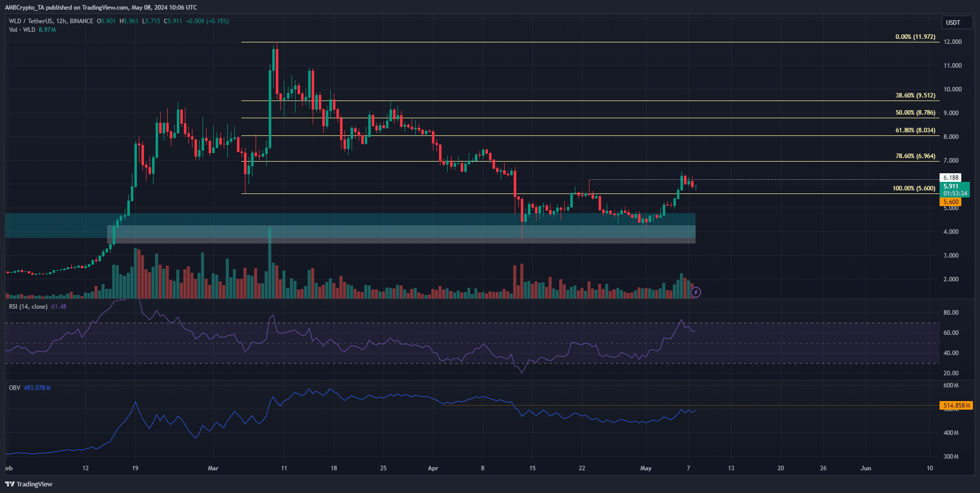The height and width of the screenshot is (493, 980).
Task: Click the 0.00% (11.972) Fibonacci label
Action: [x=915, y=37]
